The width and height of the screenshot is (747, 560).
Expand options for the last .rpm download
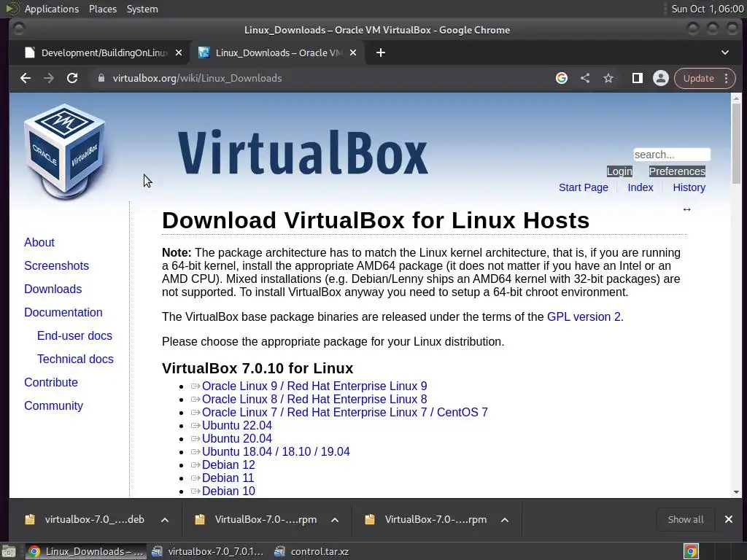(x=505, y=519)
